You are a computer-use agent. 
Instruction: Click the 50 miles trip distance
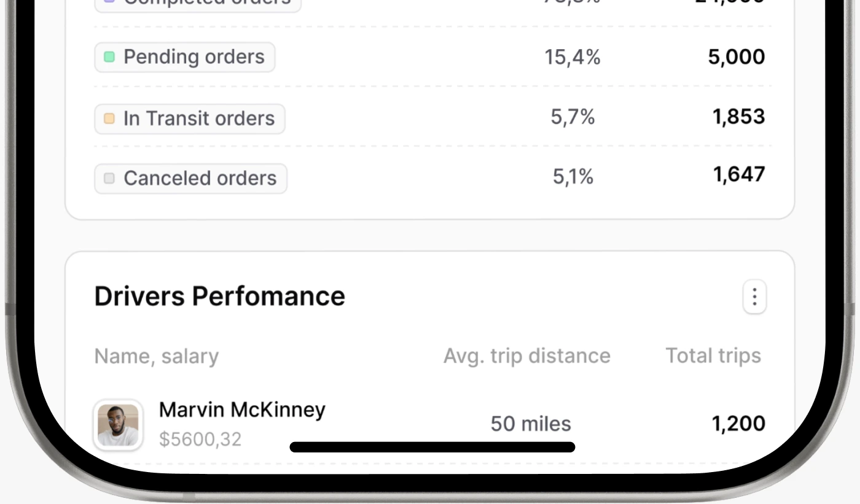(531, 424)
